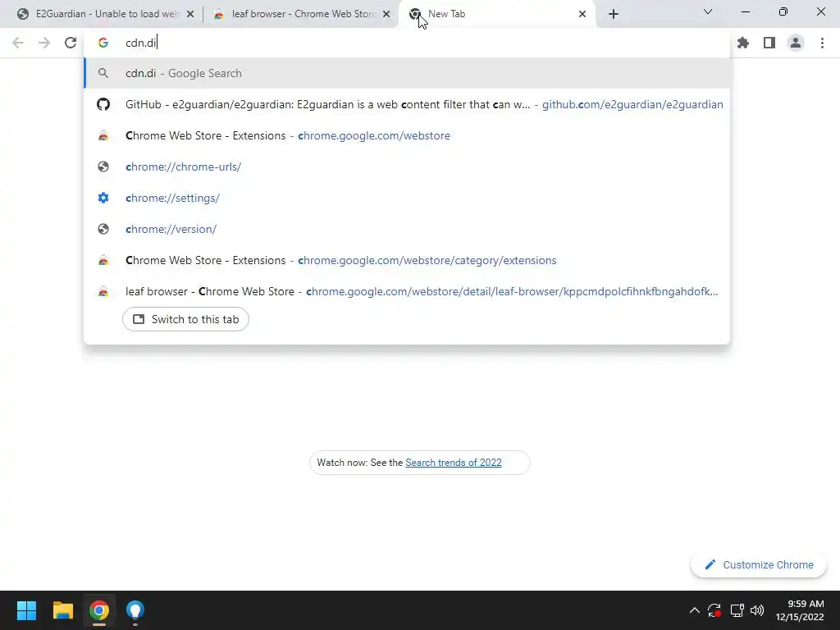This screenshot has width=840, height=630.
Task: Open Chrome's three-dot menu
Action: 822,43
